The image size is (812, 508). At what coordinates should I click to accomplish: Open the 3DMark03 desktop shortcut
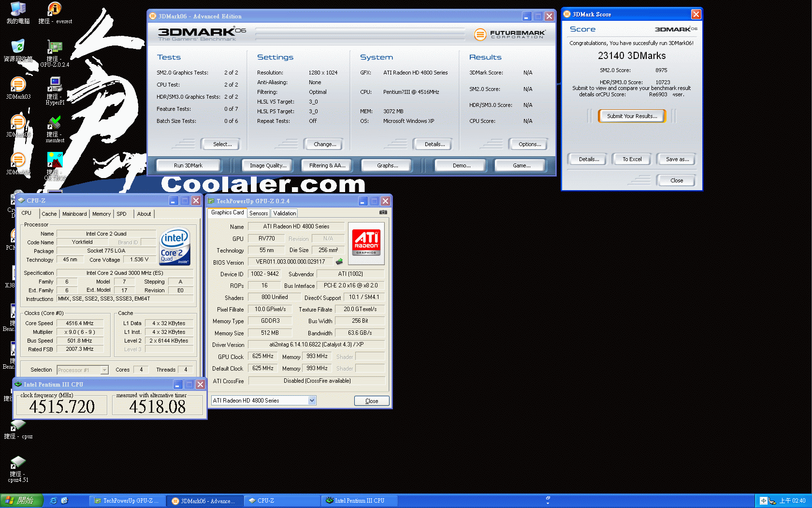click(x=18, y=85)
